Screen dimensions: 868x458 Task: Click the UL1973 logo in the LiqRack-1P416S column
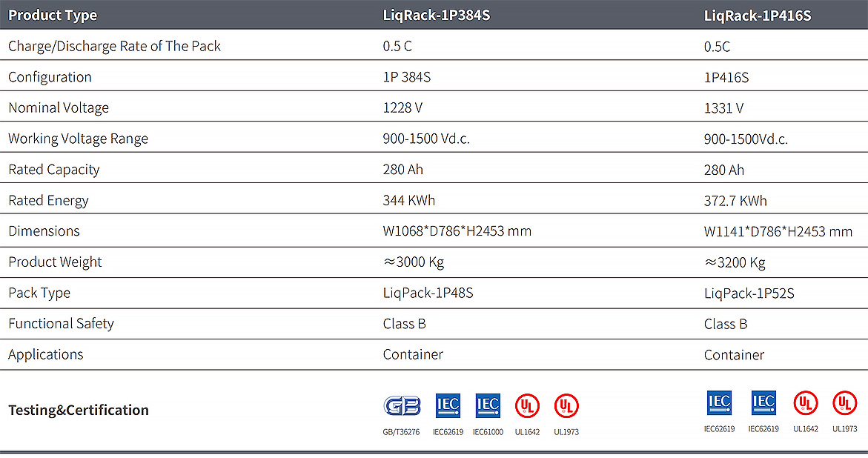[845, 402]
